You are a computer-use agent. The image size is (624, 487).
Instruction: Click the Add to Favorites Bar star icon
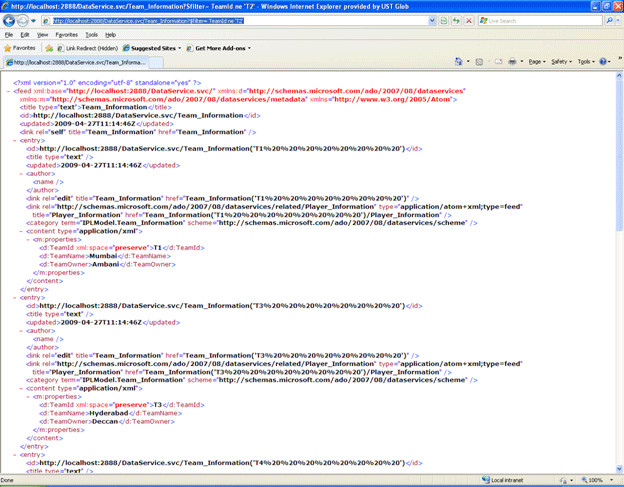49,48
